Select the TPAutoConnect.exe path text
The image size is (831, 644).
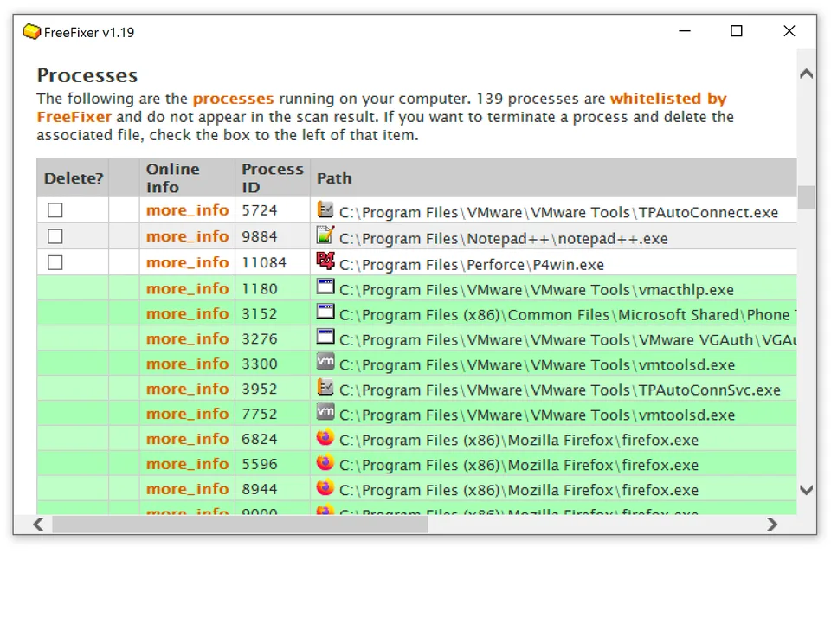point(558,213)
